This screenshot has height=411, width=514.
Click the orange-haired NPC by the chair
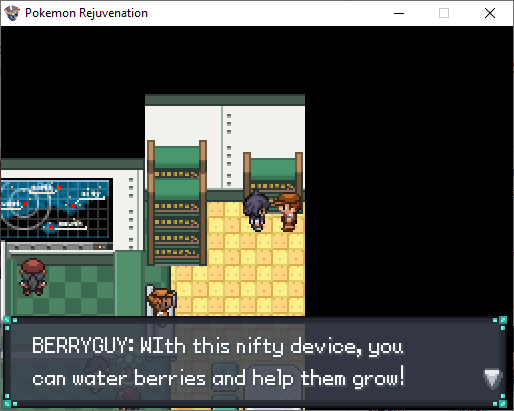click(x=161, y=302)
